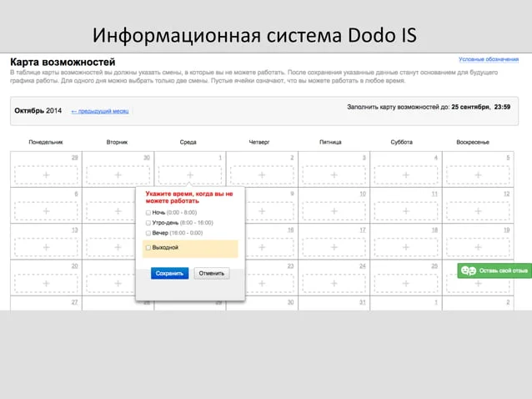Click the Среда column header

point(188,142)
